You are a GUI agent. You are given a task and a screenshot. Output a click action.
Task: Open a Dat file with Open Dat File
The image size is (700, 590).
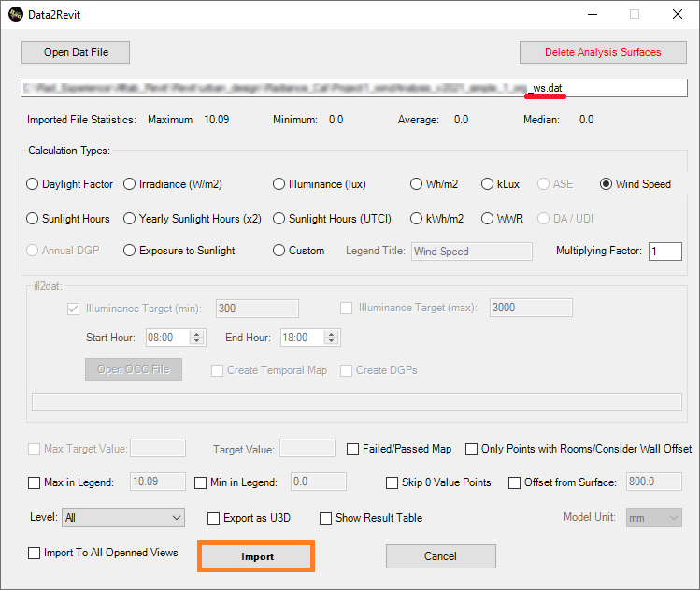click(76, 52)
